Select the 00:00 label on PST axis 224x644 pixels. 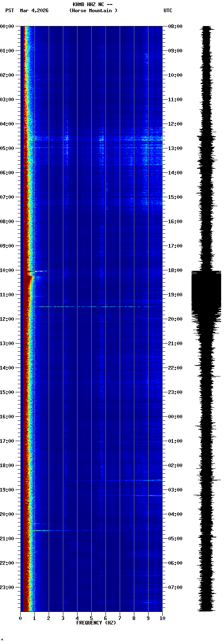pyautogui.click(x=7, y=26)
